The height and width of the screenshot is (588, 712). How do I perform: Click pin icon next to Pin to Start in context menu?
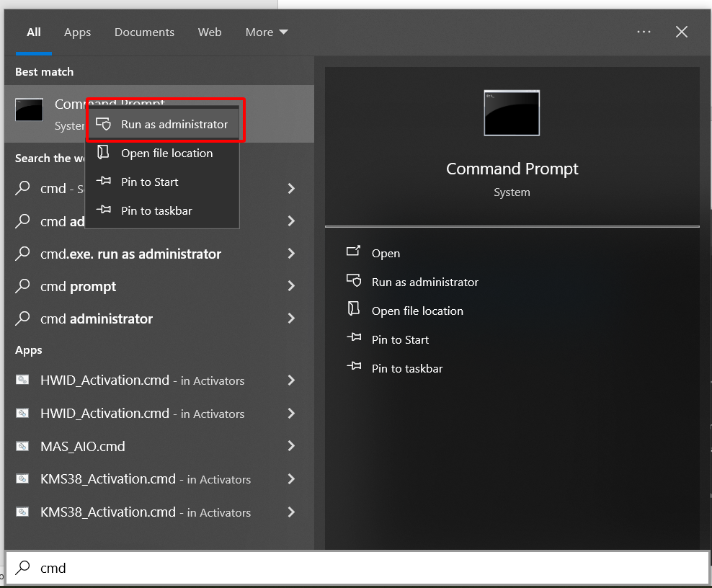click(104, 182)
